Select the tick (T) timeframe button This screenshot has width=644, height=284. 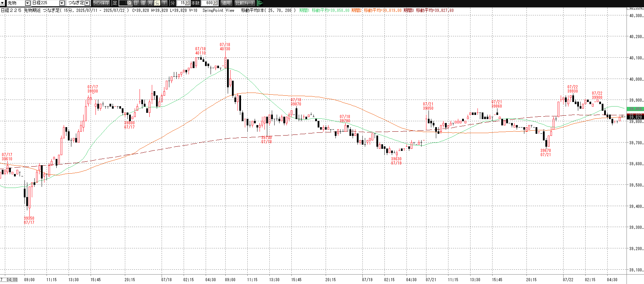click(164, 3)
